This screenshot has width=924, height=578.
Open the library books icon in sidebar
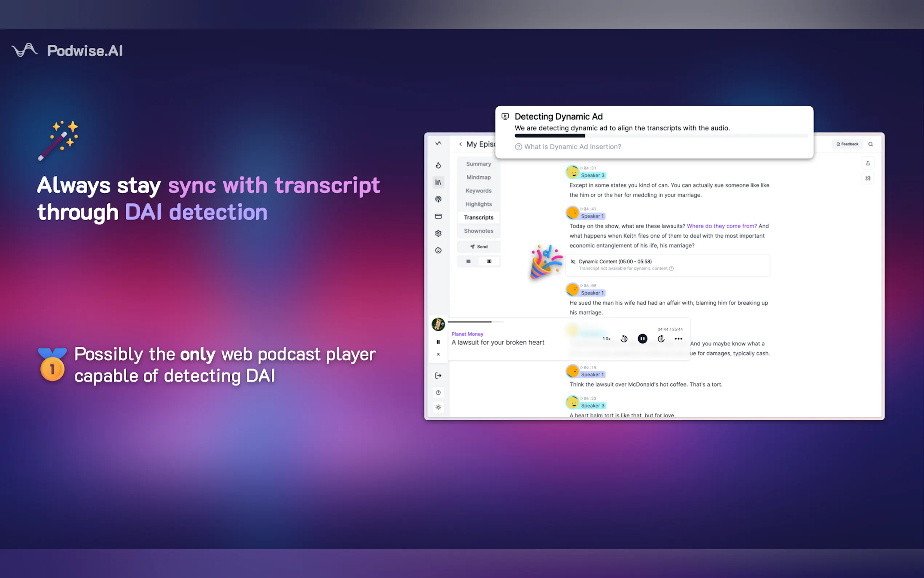[438, 182]
